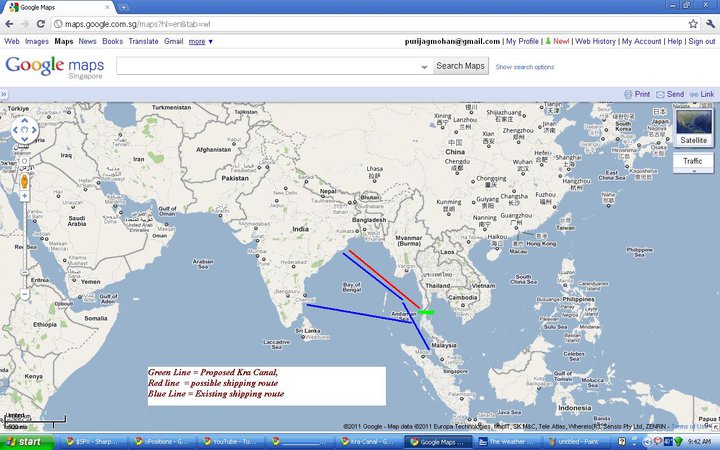Open the News link in Google bar

point(87,41)
